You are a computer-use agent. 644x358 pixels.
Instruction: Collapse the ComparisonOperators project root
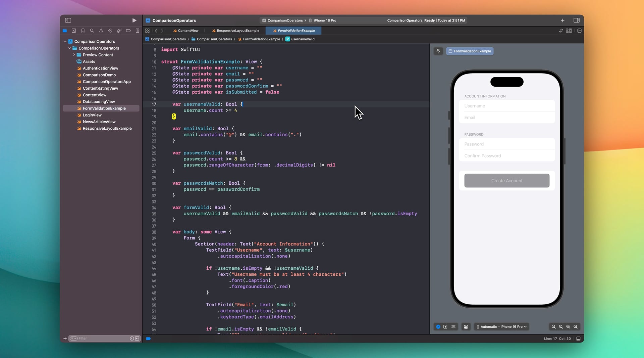[x=65, y=42]
